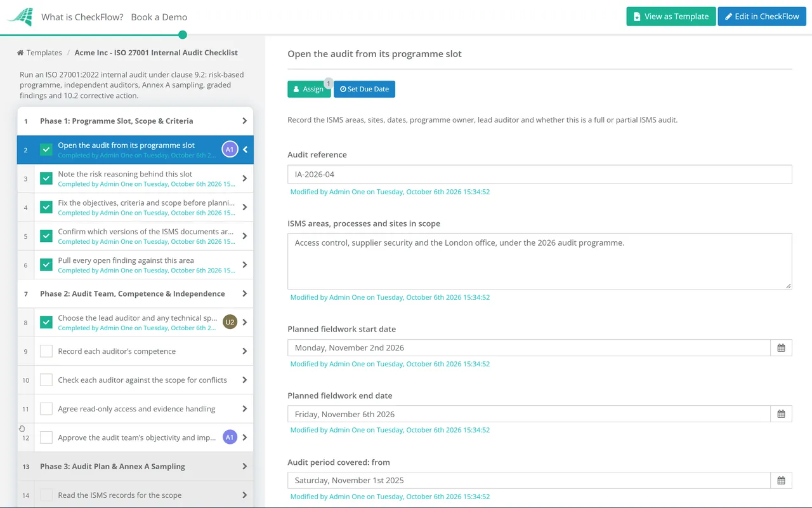Expand Phase 2 Audit Team chevron
The height and width of the screenshot is (508, 812).
click(x=245, y=293)
